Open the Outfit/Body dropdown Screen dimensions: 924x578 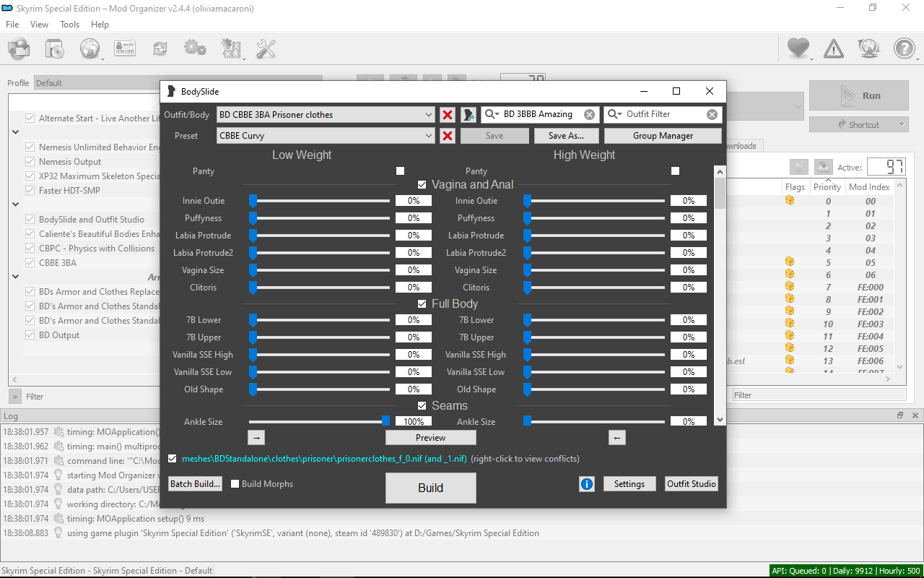[326, 115]
